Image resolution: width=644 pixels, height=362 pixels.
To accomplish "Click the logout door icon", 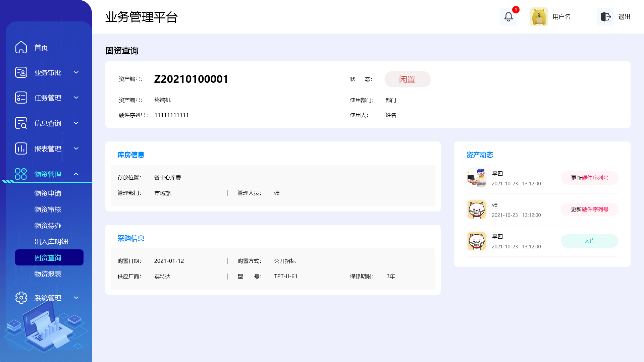I will click(605, 17).
